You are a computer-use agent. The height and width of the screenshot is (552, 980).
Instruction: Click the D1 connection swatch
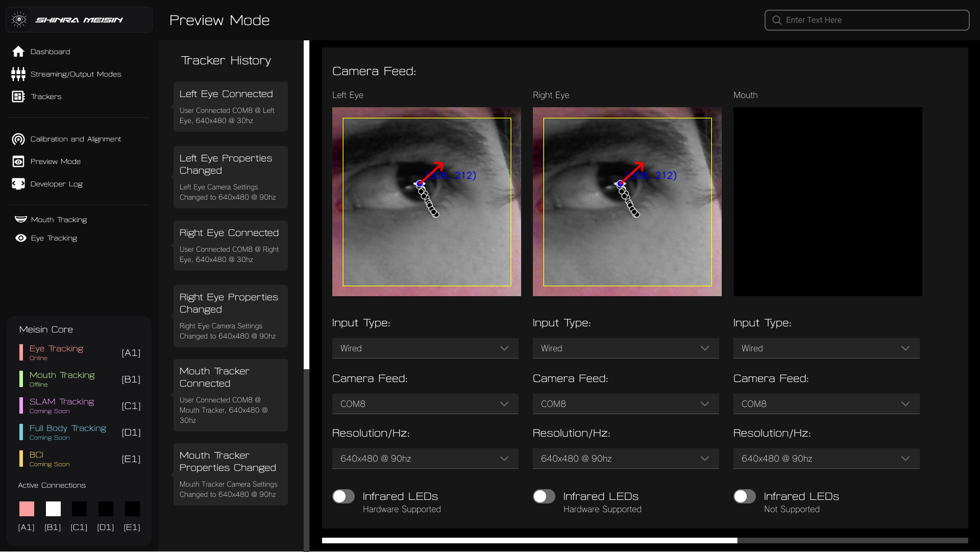coord(106,509)
